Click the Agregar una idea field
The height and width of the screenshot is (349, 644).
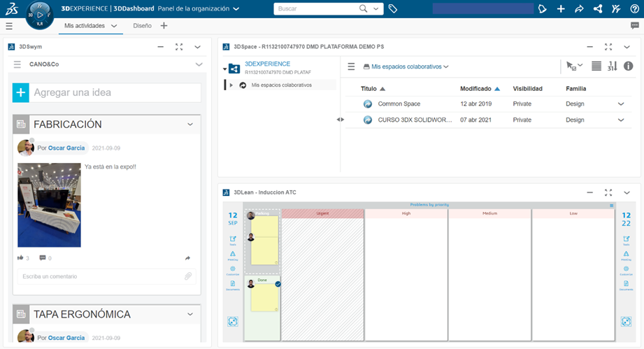click(x=115, y=92)
